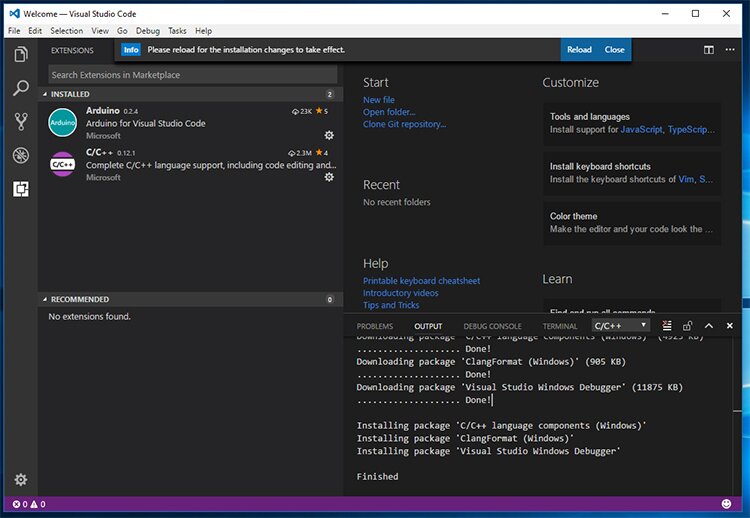Viewport: 750px width, 518px height.
Task: Click the Visual Studio Code title logo
Action: 15,13
